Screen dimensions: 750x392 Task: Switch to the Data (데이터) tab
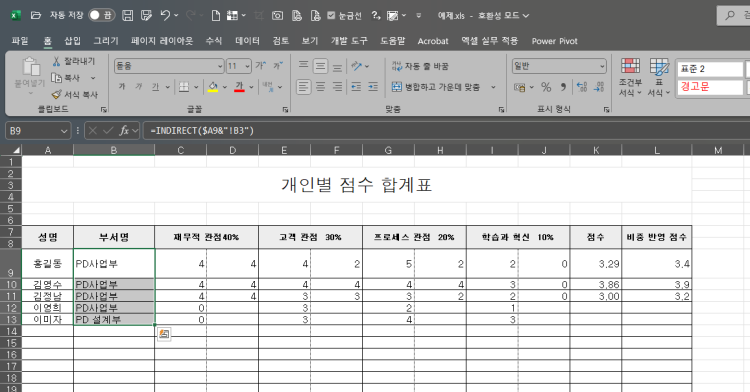tap(247, 41)
